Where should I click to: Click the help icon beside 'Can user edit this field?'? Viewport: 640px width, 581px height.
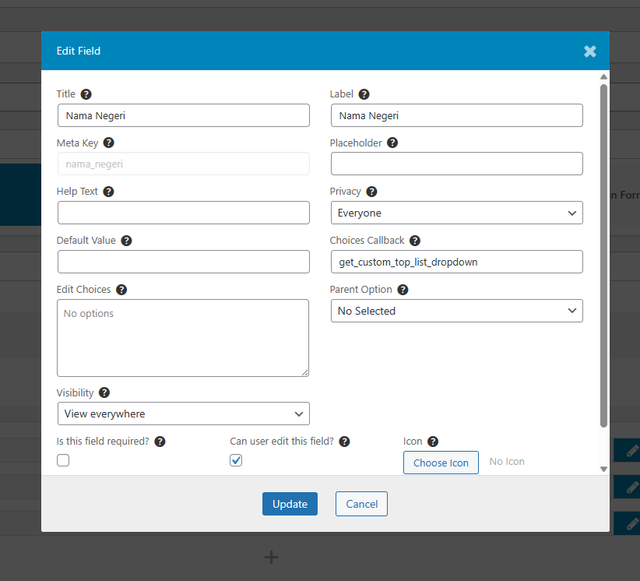coord(344,441)
